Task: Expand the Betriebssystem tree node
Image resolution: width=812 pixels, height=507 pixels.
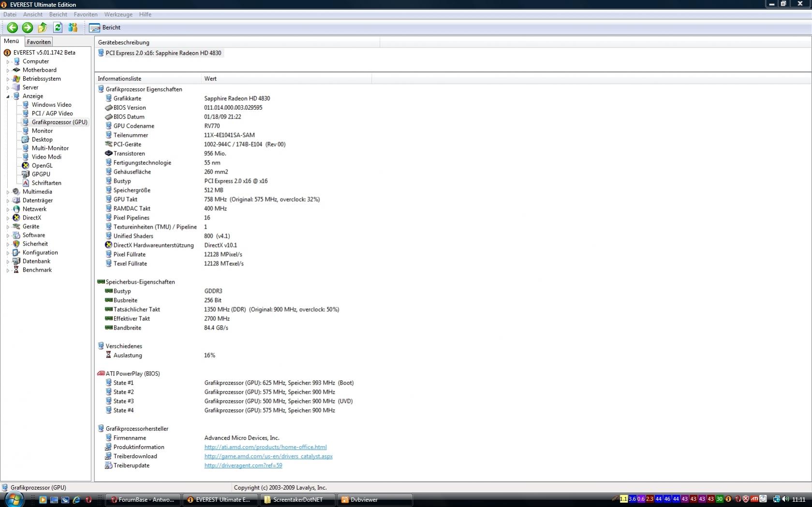Action: click(x=8, y=79)
